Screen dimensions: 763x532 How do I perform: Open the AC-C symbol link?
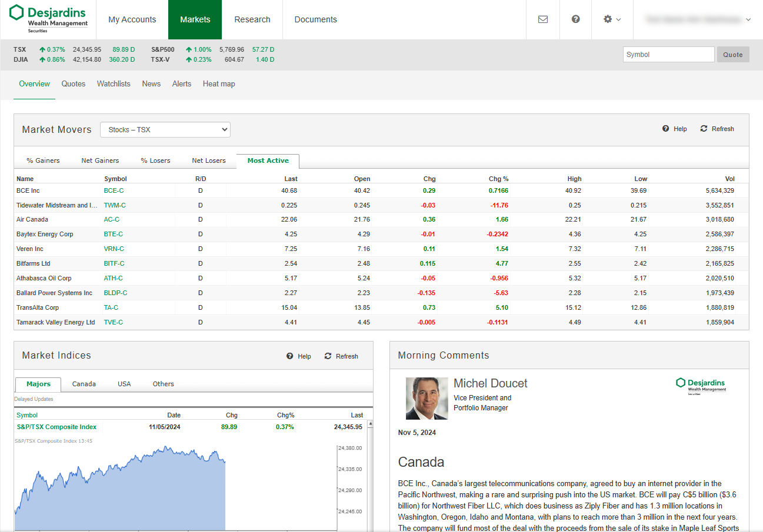[112, 219]
